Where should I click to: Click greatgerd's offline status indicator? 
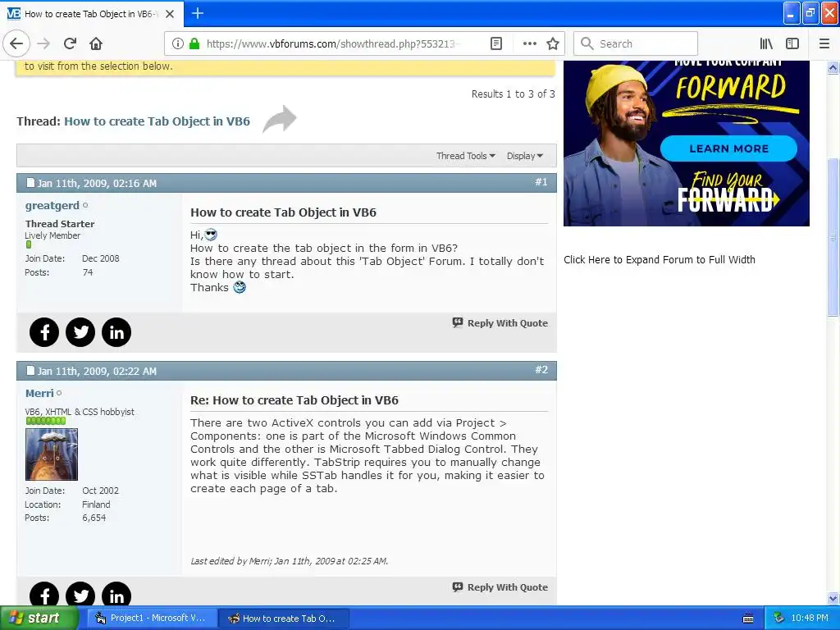[x=85, y=205]
